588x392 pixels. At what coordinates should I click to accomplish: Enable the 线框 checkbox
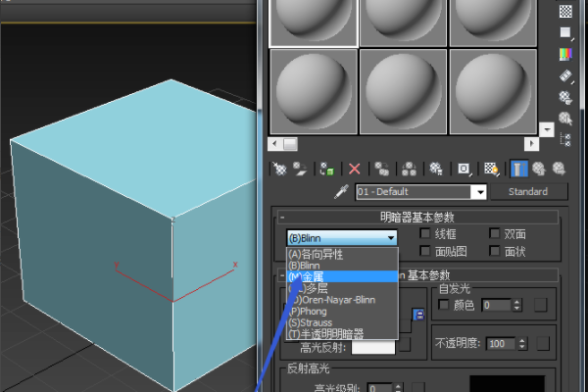click(425, 235)
